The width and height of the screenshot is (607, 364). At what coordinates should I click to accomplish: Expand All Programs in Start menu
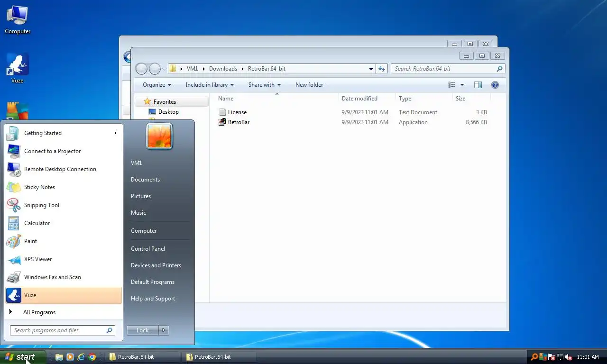[64, 312]
